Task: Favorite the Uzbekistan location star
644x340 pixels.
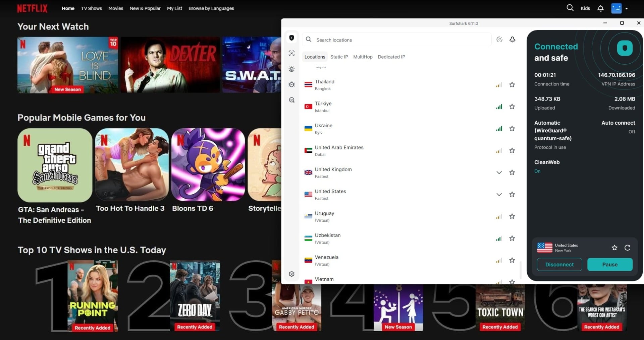Action: (x=512, y=238)
